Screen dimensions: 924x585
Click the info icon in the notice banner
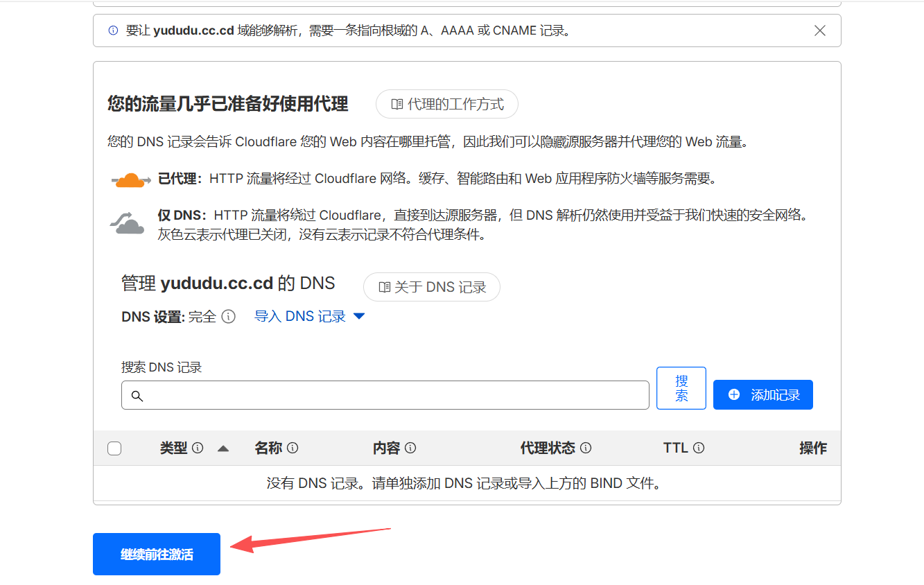coord(114,30)
